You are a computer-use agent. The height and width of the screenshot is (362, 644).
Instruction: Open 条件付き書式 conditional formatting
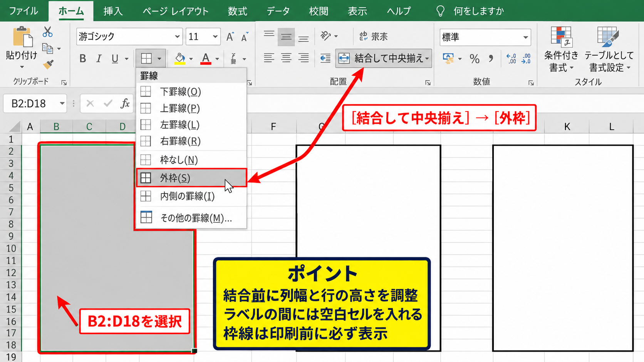(561, 49)
